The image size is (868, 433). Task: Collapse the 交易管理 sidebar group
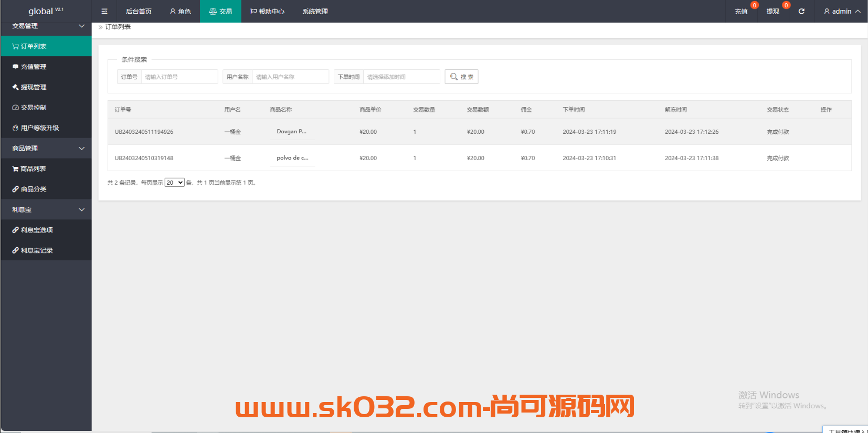(46, 26)
